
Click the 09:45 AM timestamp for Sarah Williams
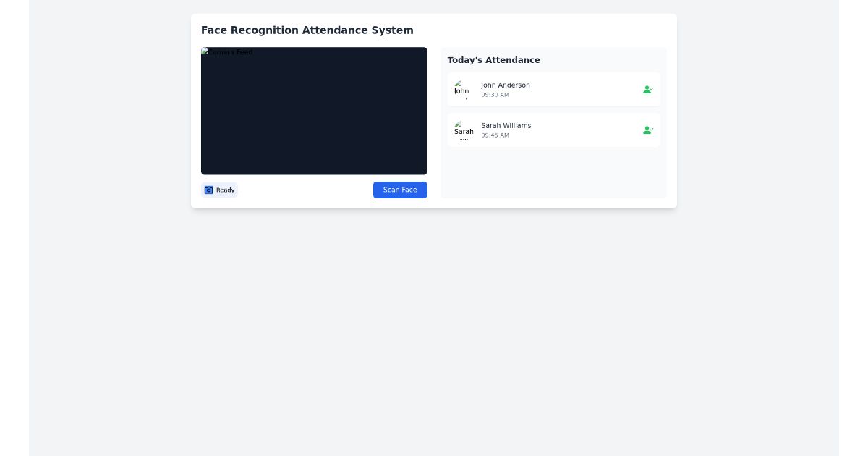[495, 135]
